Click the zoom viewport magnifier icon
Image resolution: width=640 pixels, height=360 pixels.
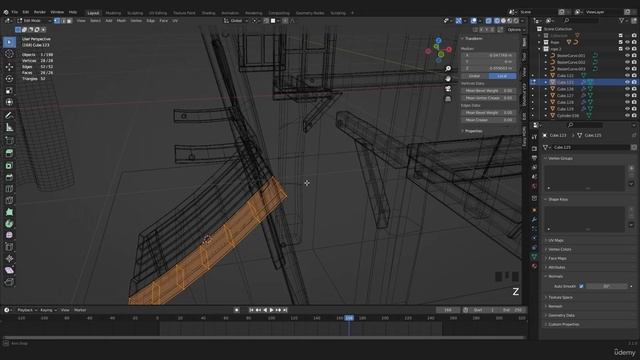click(448, 69)
